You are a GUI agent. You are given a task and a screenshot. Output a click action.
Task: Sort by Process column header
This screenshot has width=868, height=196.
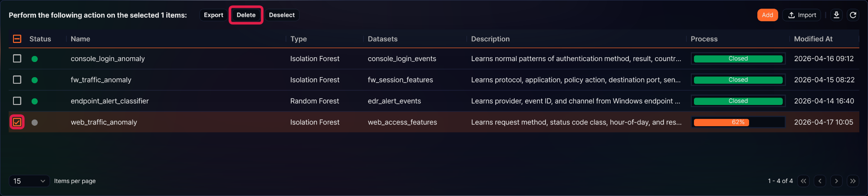coord(704,39)
